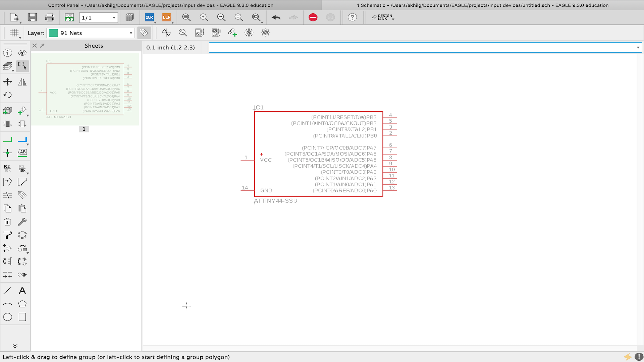Toggle the Display layers eye icon
Screen dimensions: 644x362
click(x=22, y=53)
